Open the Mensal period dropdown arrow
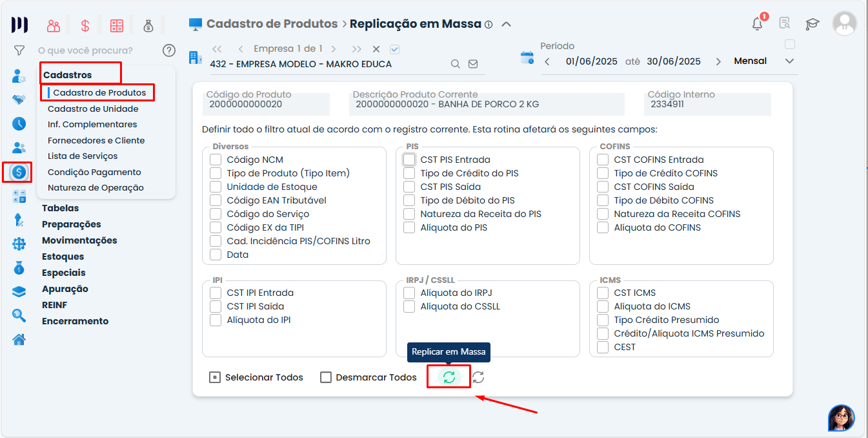 click(x=789, y=61)
